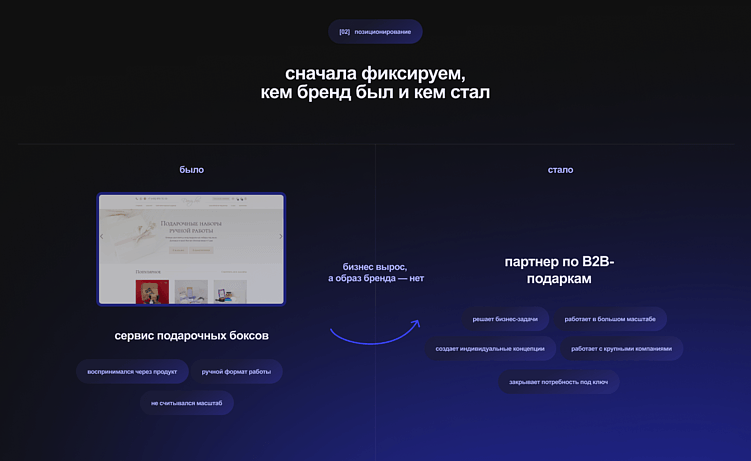
Task: Click the 'закрывает потребность под ключ' tag
Action: point(558,382)
